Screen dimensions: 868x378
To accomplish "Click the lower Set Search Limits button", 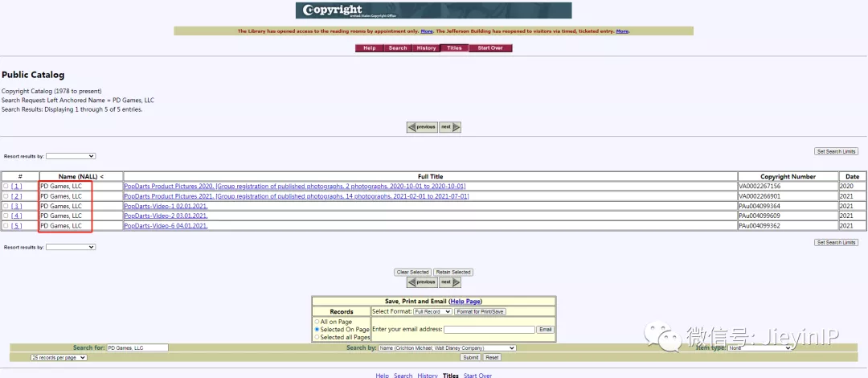I will click(x=837, y=242).
